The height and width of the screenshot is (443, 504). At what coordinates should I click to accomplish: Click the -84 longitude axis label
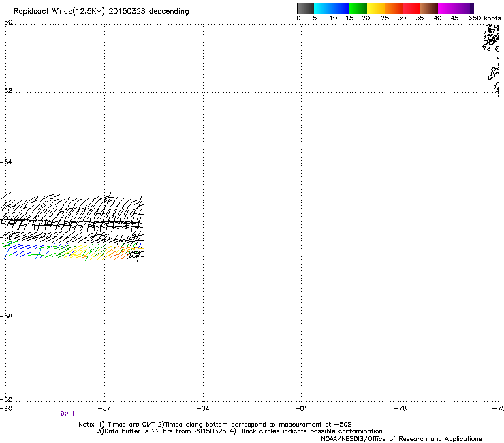pyautogui.click(x=203, y=408)
